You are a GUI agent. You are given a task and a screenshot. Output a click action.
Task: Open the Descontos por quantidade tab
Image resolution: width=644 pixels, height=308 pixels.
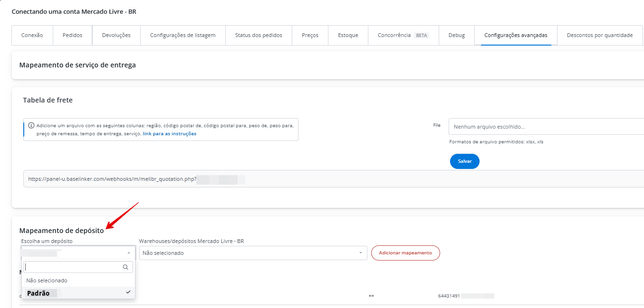599,35
